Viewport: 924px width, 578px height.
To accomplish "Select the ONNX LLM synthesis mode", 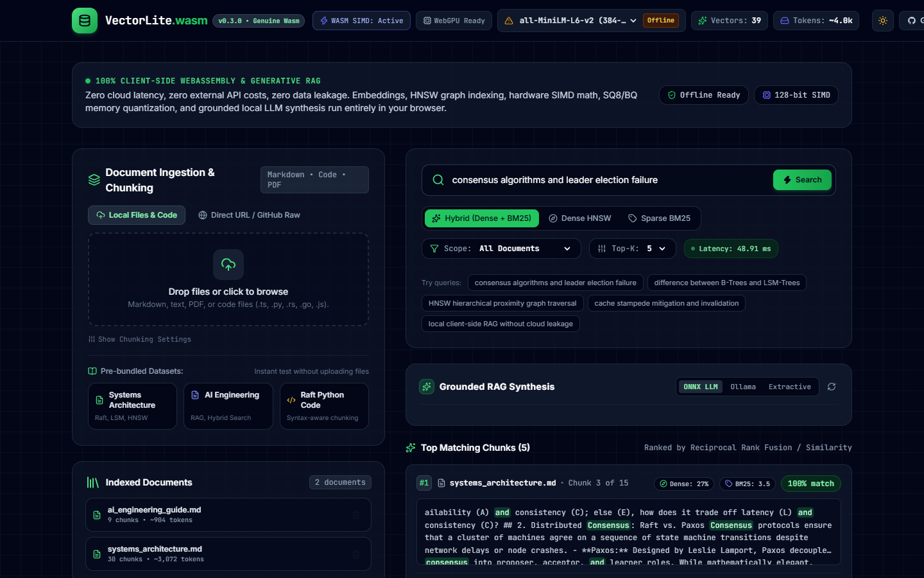I will 701,387.
